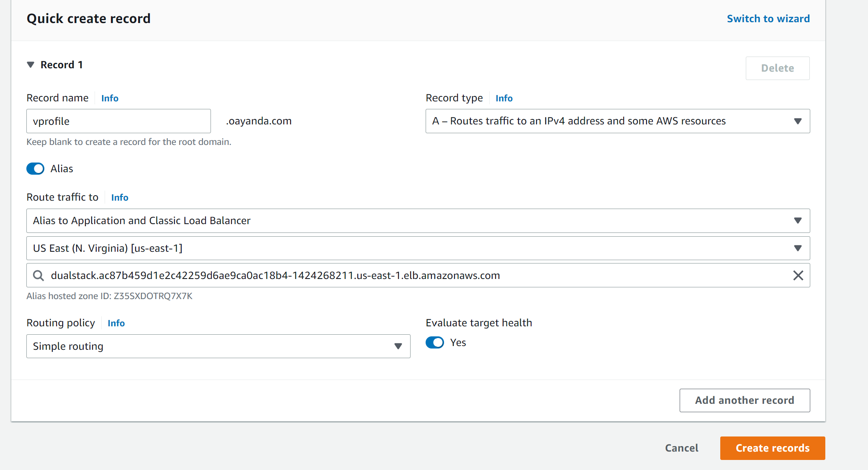Click Switch to wizard link
868x470 pixels.
(x=768, y=19)
